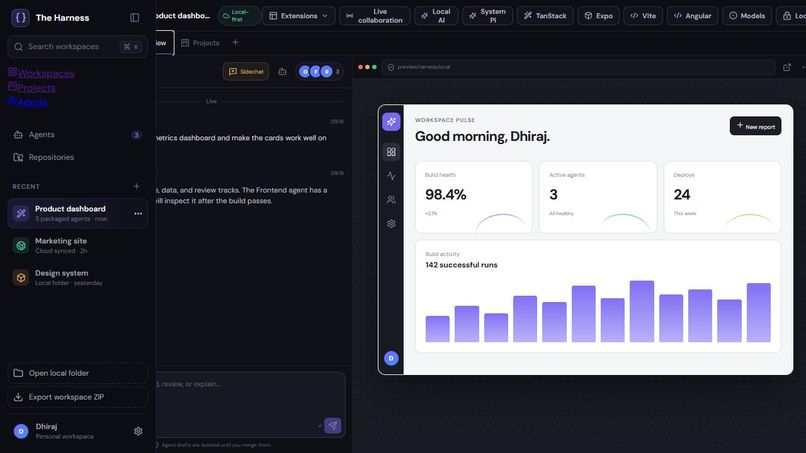Click the Live collaboration button
Viewport: 806px width, 453px height.
(375, 16)
